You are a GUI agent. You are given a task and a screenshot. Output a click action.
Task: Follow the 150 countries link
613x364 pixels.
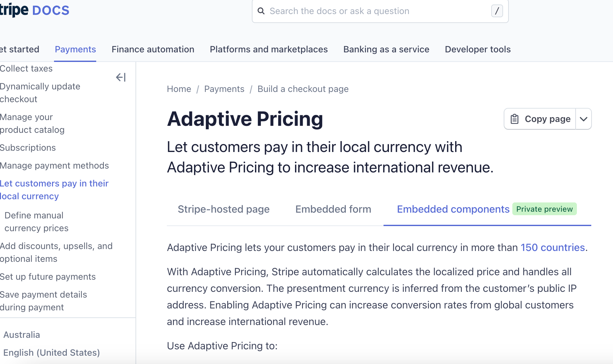pos(553,247)
